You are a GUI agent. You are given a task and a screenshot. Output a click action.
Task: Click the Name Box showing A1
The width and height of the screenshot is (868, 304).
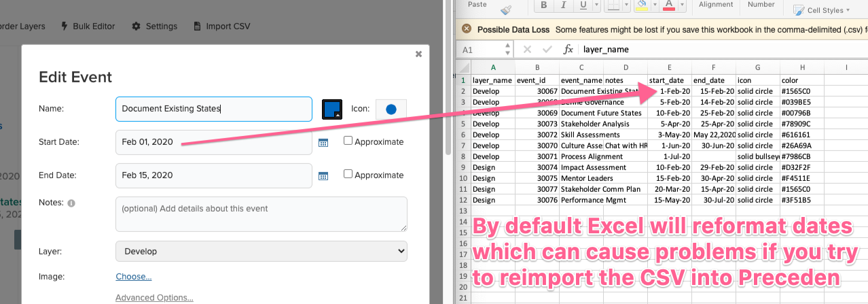coord(480,50)
